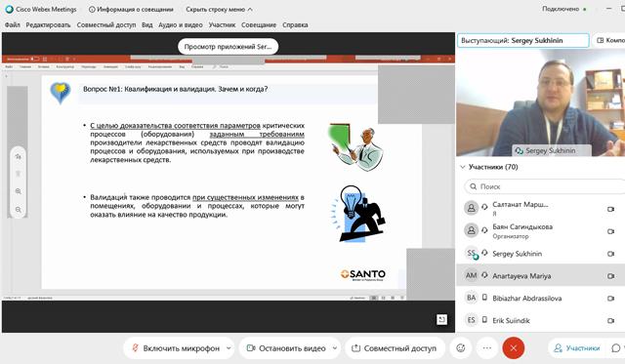Open the dropdown arrow next to Включить микрофон
The image size is (625, 364).
(229, 348)
